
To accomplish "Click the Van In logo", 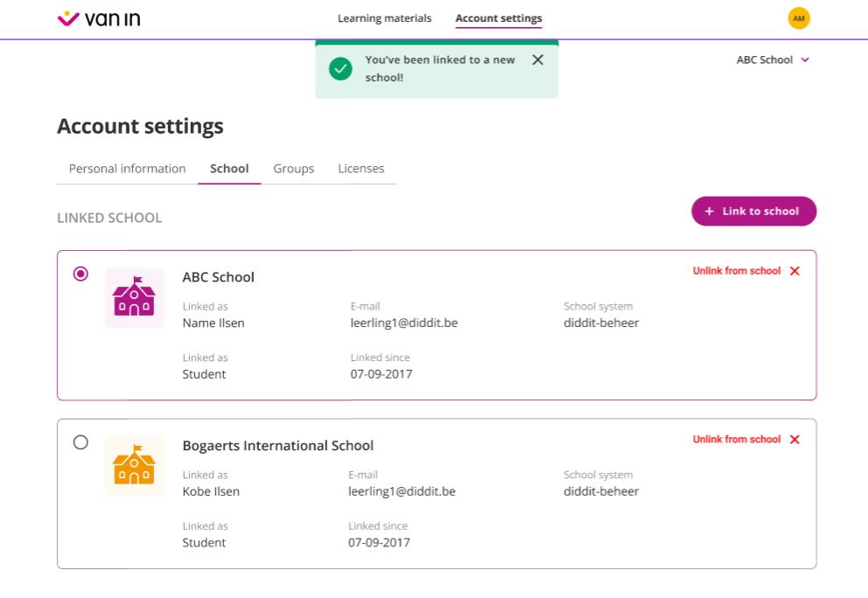I will point(98,18).
